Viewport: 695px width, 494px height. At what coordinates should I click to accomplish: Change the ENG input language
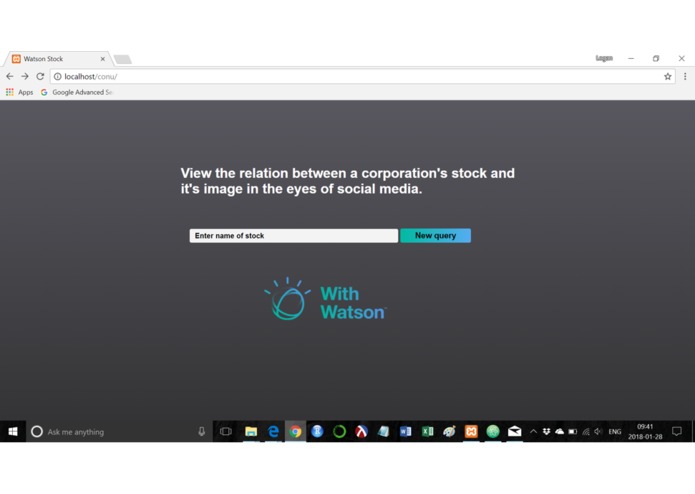(615, 432)
